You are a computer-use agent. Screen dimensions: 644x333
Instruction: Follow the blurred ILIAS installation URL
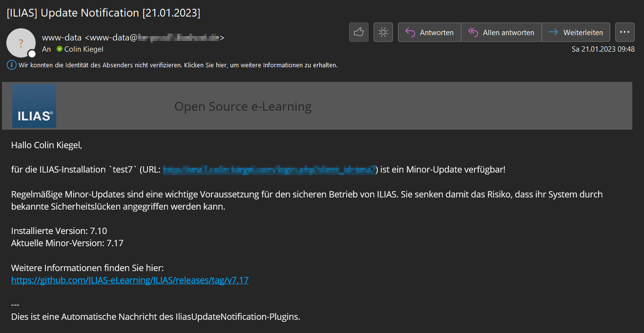(269, 170)
